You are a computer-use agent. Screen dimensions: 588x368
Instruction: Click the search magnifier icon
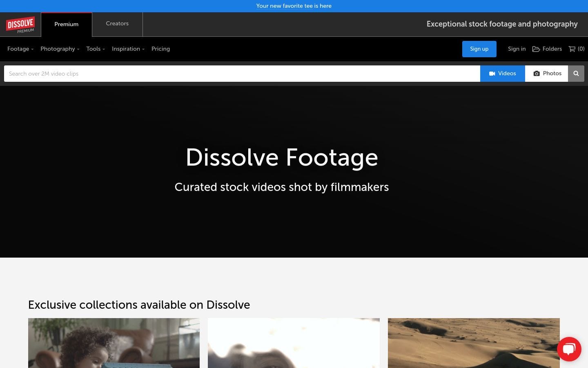click(576, 74)
